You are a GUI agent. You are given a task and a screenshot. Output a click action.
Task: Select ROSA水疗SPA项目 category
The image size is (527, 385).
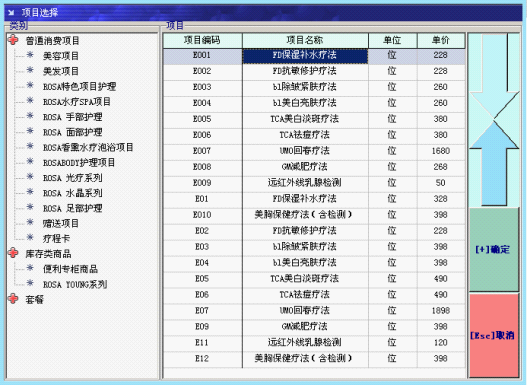tap(77, 102)
